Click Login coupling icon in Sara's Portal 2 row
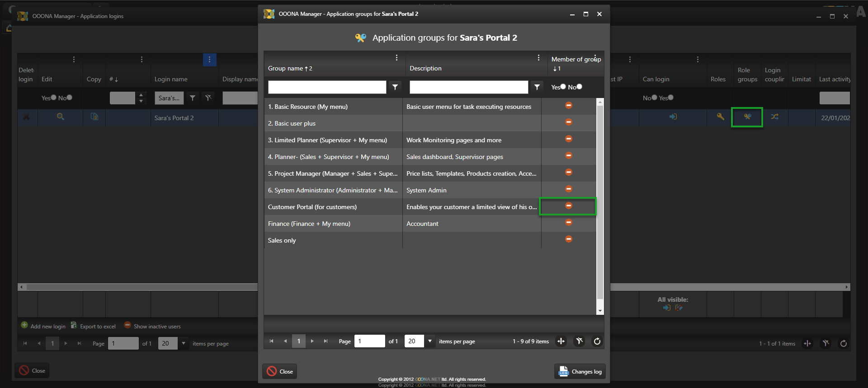 [774, 117]
